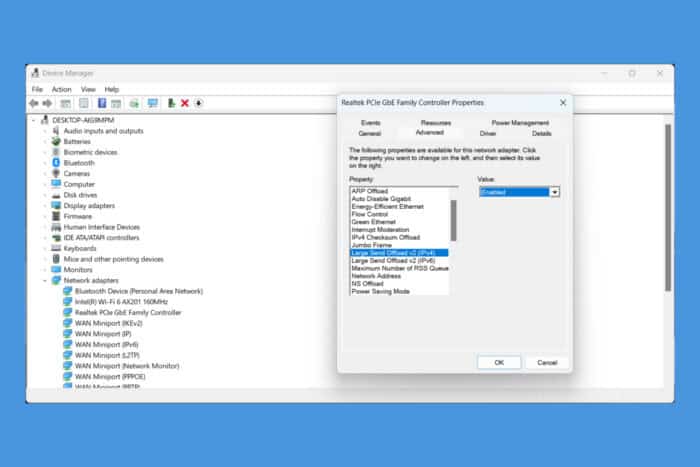Click the Monitors category icon
This screenshot has height=467, width=700.
point(56,270)
